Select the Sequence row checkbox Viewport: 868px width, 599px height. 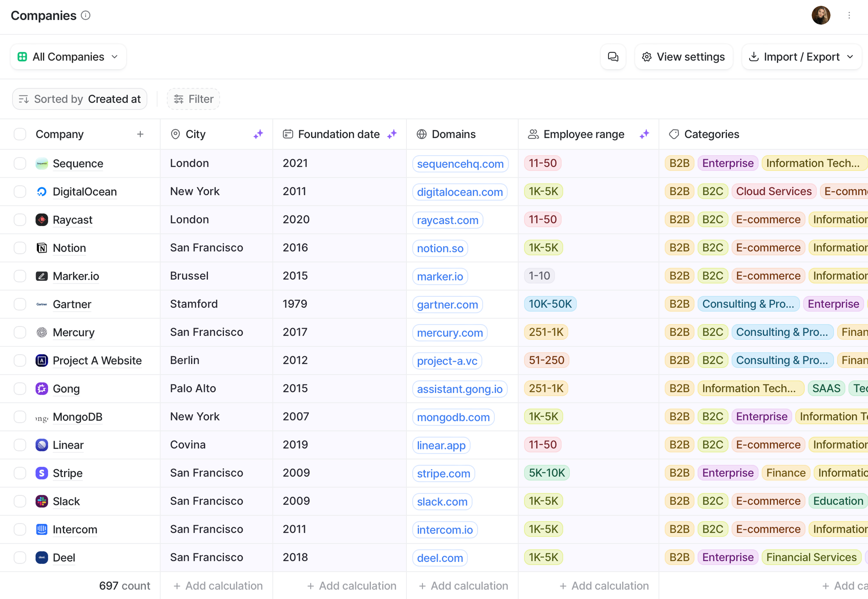pos(20,163)
